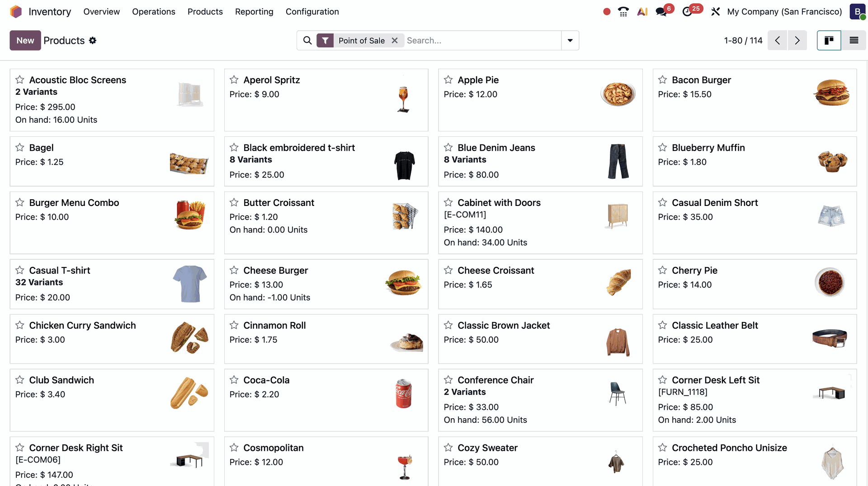This screenshot has width=868, height=486.
Task: Click the AI assistant icon
Action: click(642, 12)
